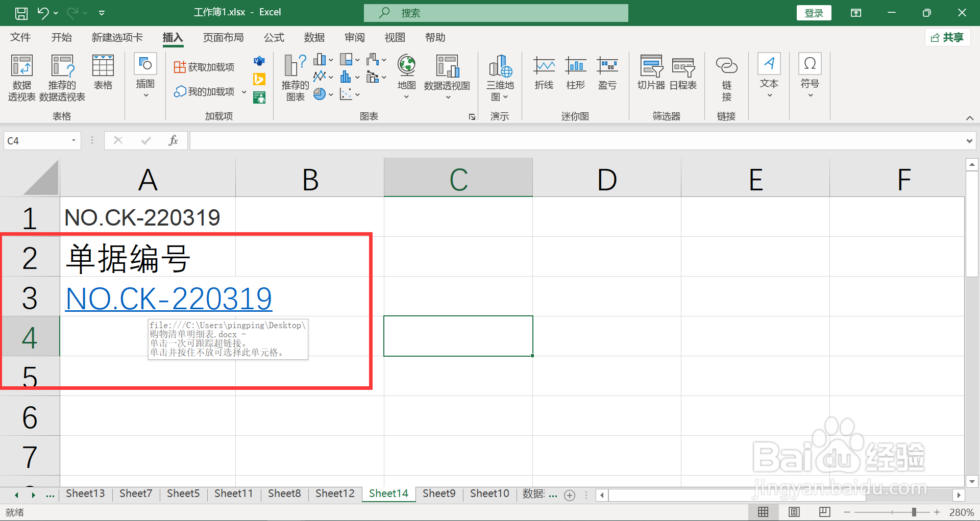Switch to the Page Layout (页面布局) tab

(x=224, y=37)
